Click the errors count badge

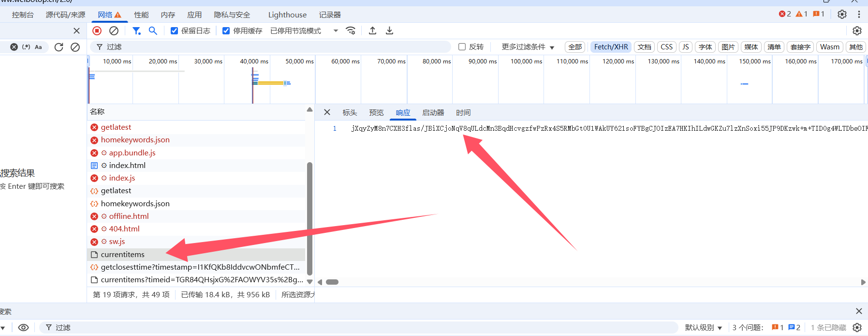785,14
